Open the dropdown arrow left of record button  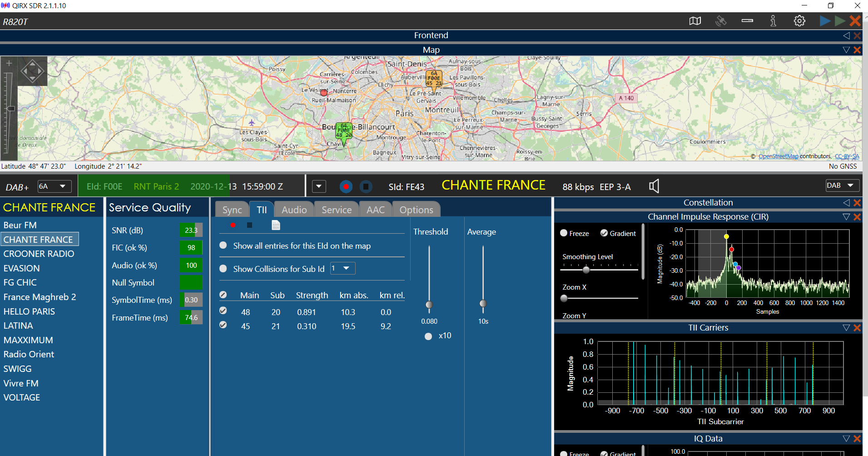click(x=319, y=186)
